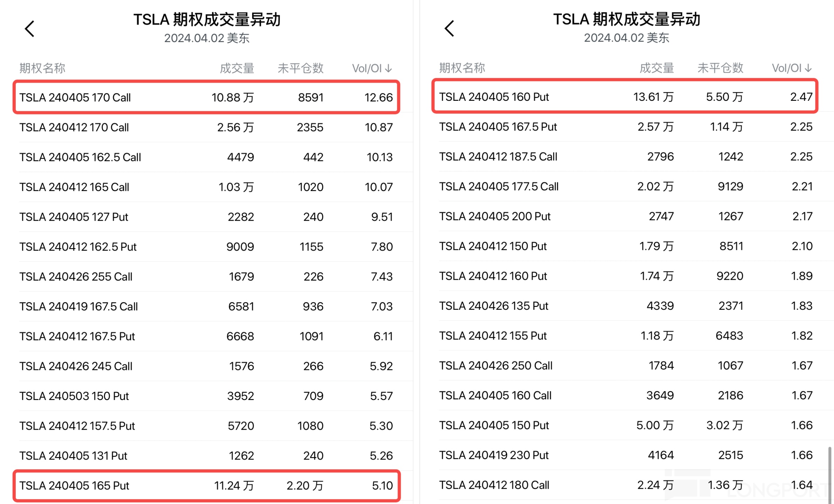Open highlighted TSLA 240405 165 Put row
This screenshot has width=834, height=504.
click(206, 485)
